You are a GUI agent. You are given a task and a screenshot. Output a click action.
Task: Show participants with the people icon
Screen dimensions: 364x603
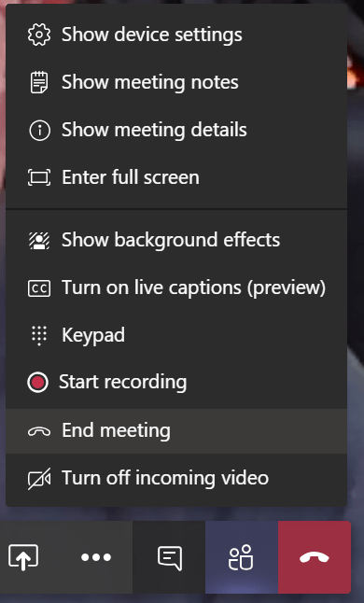coord(241,557)
